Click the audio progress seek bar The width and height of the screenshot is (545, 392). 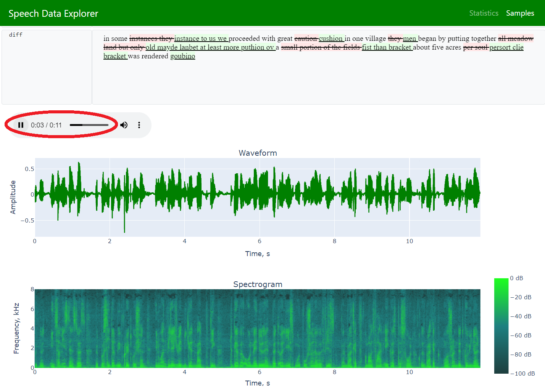[x=89, y=125]
